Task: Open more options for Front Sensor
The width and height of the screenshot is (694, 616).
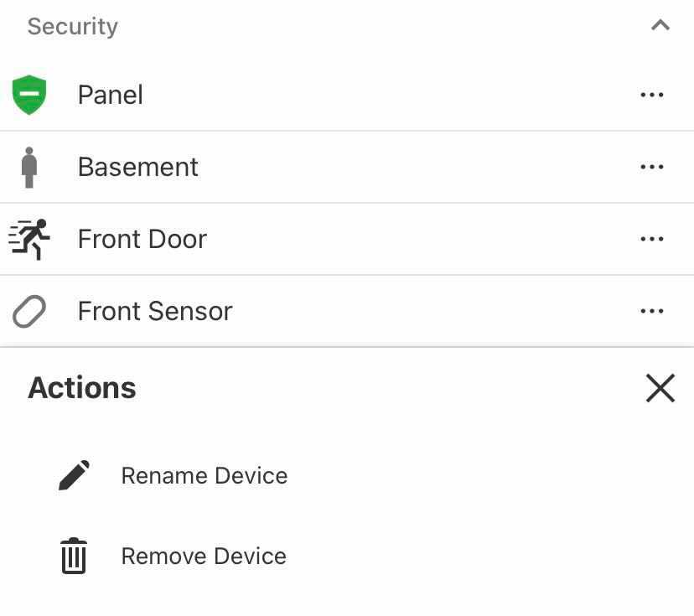Action: point(651,311)
